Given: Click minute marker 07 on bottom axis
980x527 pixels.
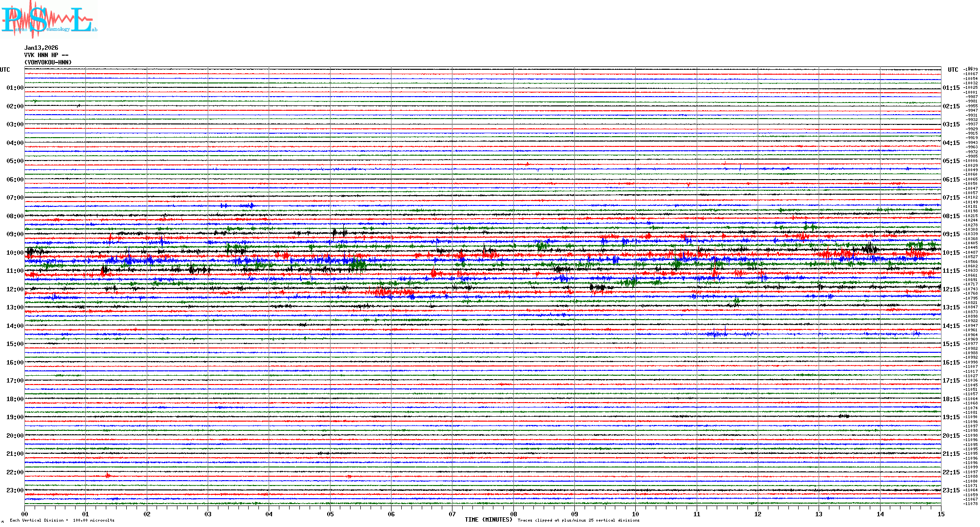Looking at the screenshot, I should click(x=452, y=514).
